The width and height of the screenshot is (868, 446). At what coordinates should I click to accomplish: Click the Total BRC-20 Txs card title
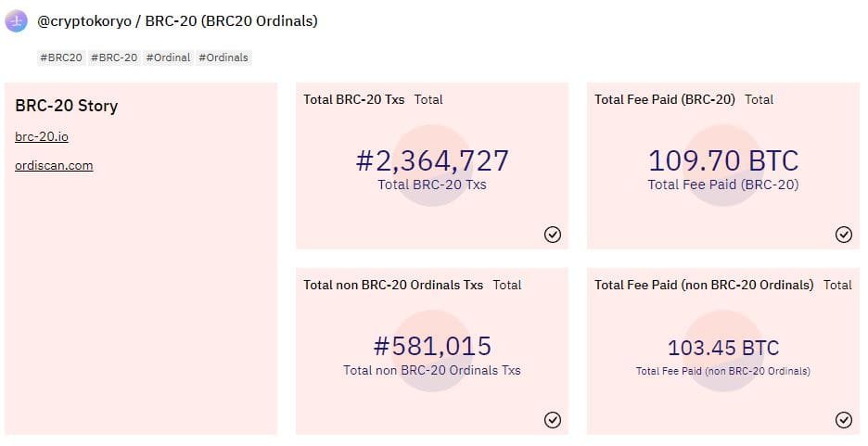pyautogui.click(x=354, y=99)
